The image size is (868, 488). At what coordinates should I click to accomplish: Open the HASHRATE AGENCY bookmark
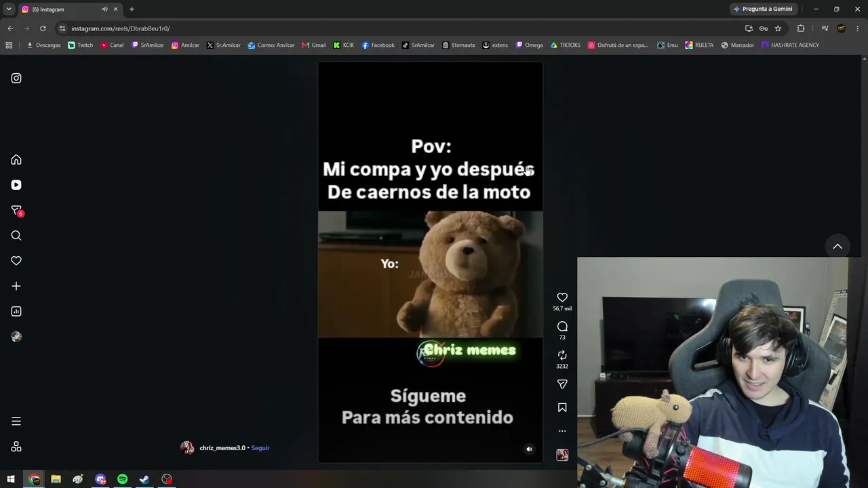790,45
